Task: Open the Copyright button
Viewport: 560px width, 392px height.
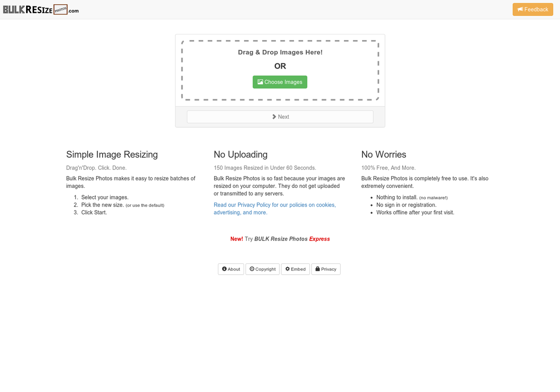Action: (x=262, y=269)
